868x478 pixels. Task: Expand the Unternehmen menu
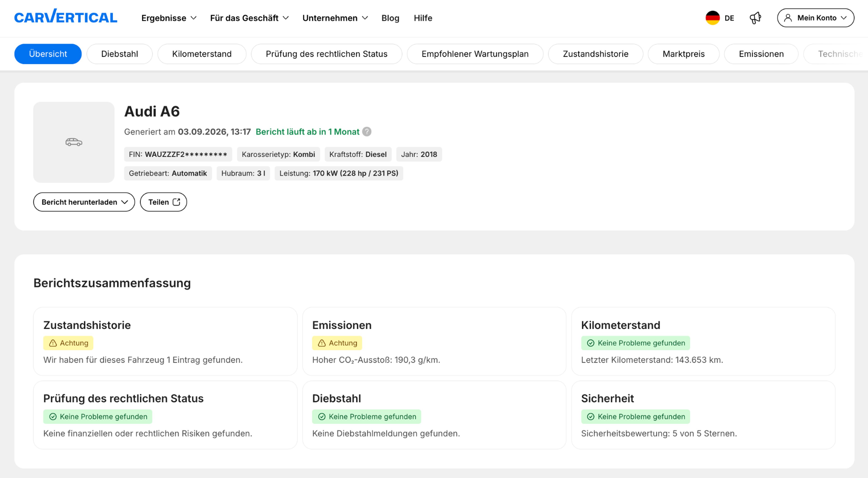tap(335, 18)
